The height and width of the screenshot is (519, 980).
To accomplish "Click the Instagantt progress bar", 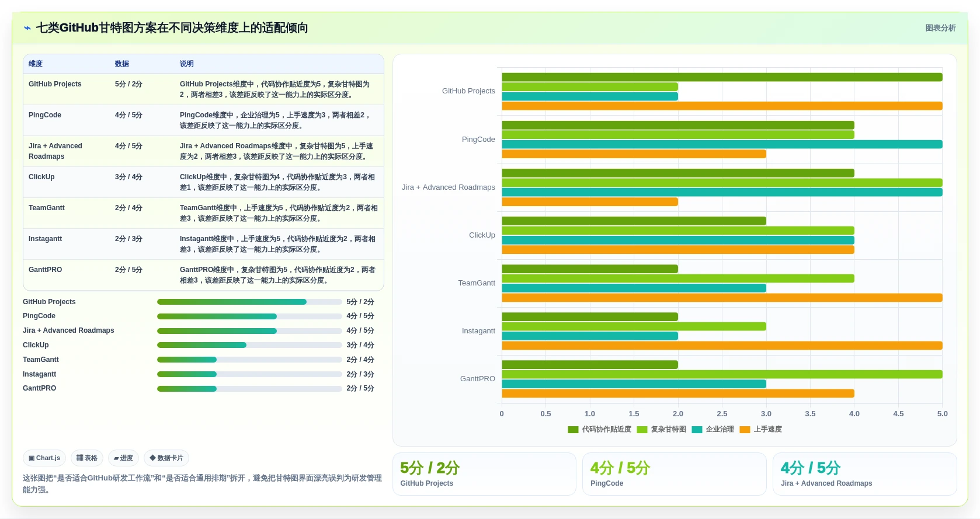I will pos(249,374).
